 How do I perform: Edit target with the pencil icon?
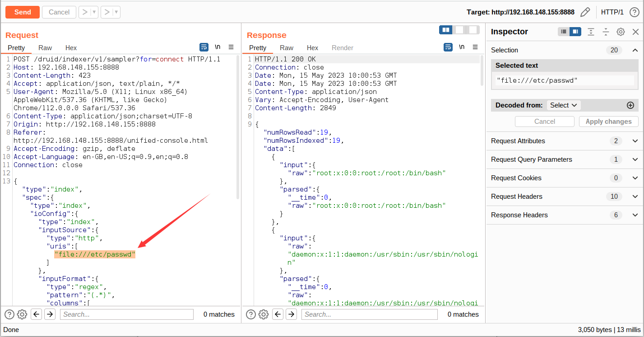click(585, 12)
